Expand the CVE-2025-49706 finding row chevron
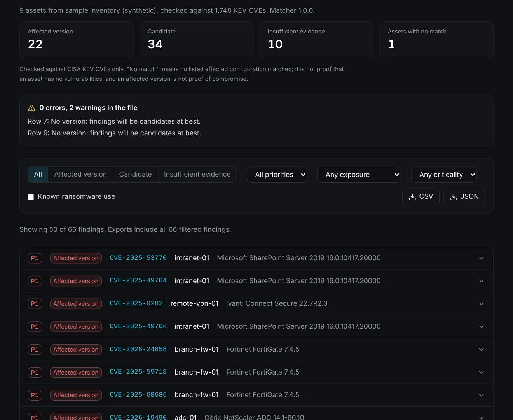 (x=481, y=327)
